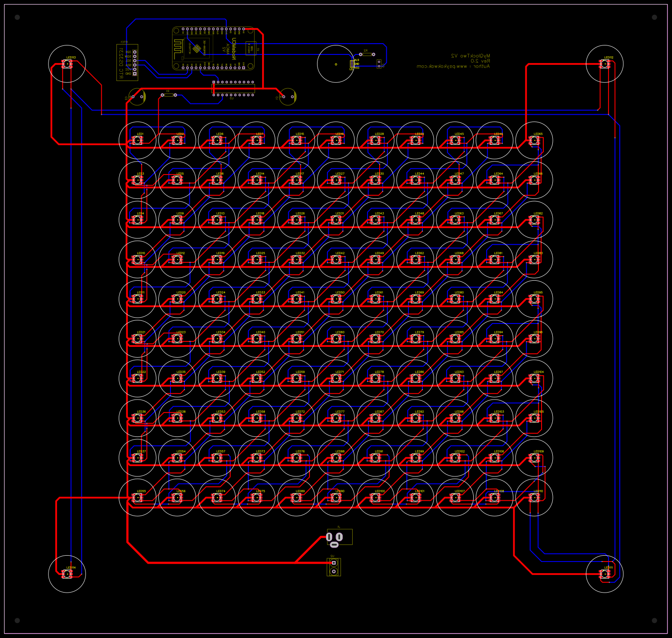Screen dimensions: 672x638
Task: Click the top-left mounting hole
Action: tap(17, 18)
